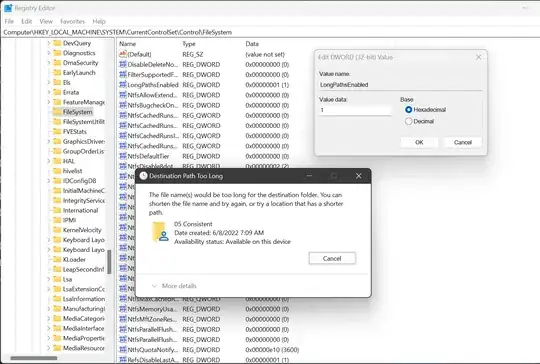
Task: Open the Edit menu
Action: (x=27, y=21)
